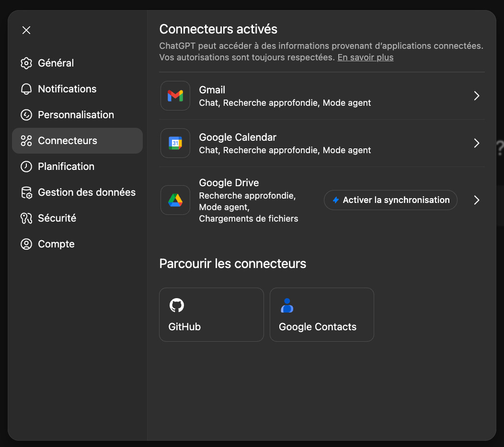Click the Général gear icon

[26, 63]
